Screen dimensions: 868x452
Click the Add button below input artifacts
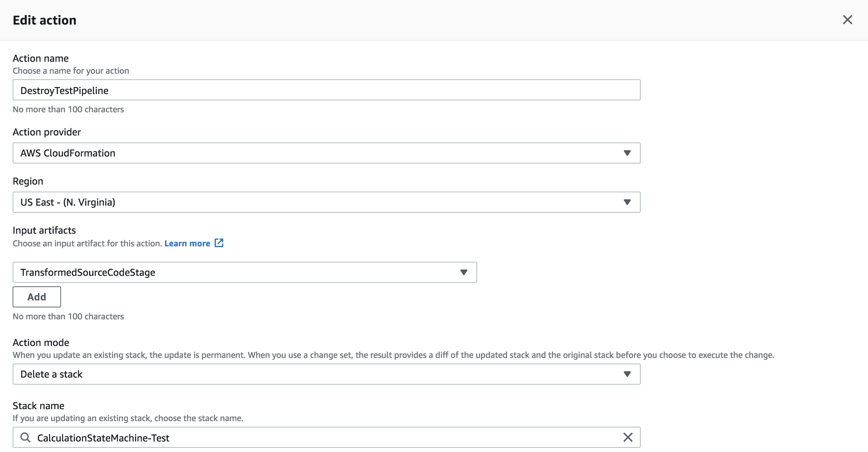36,297
